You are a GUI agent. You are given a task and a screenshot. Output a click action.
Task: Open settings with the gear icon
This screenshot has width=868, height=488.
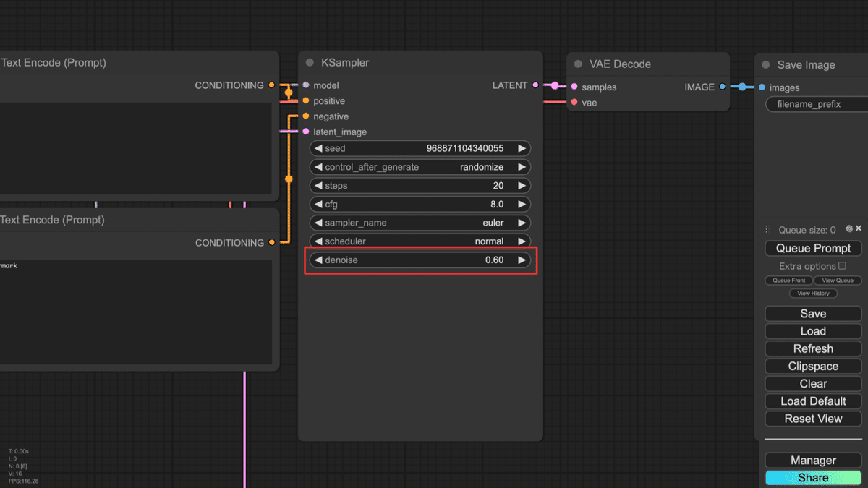pyautogui.click(x=849, y=228)
